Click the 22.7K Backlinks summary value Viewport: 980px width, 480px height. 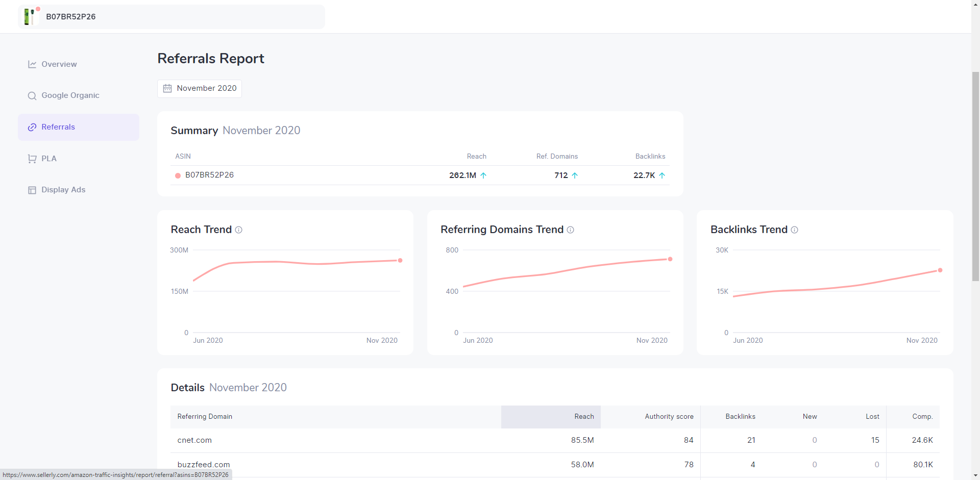pyautogui.click(x=644, y=175)
